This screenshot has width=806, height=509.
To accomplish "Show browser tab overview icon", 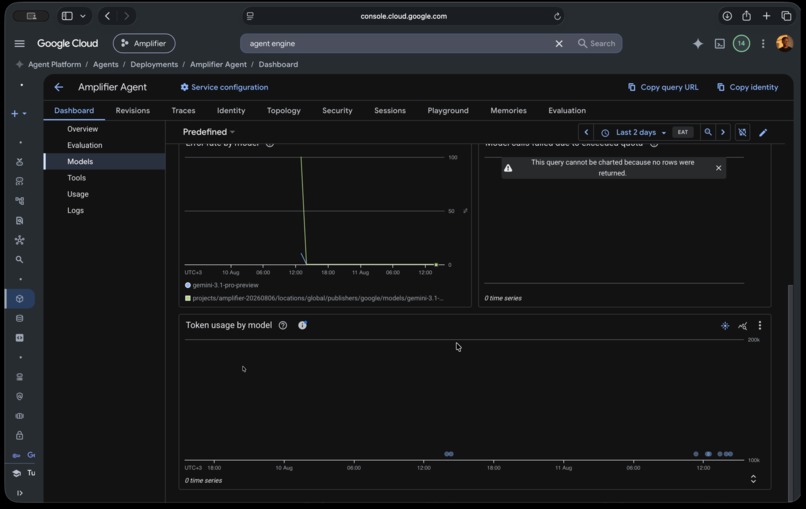I will pyautogui.click(x=786, y=16).
